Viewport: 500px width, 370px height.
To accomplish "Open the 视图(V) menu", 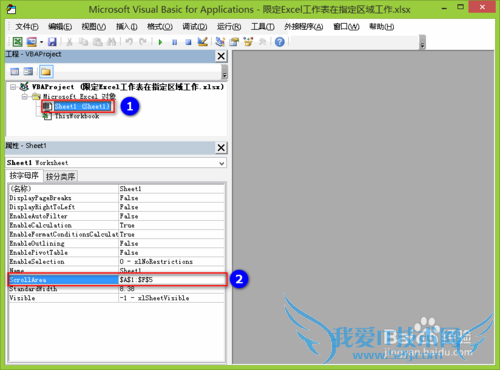I will (x=94, y=27).
